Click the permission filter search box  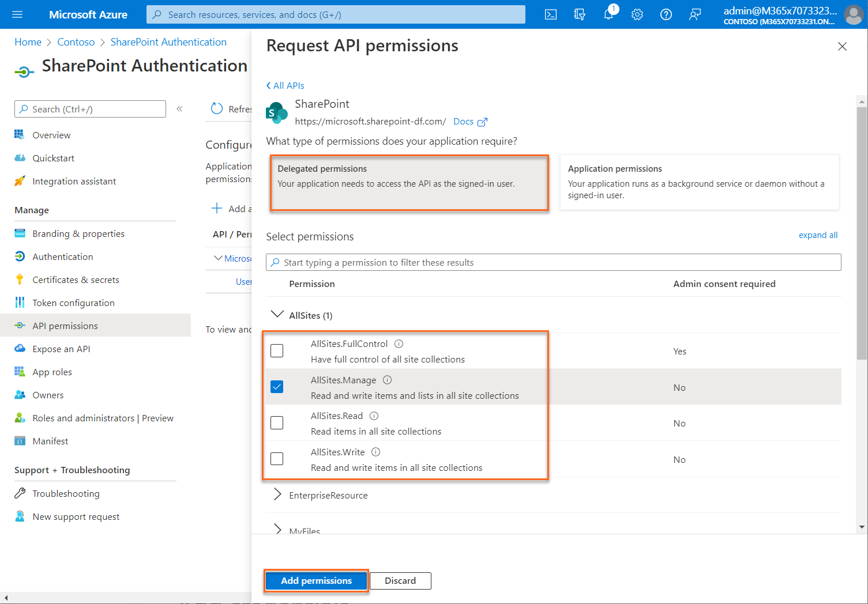[553, 262]
